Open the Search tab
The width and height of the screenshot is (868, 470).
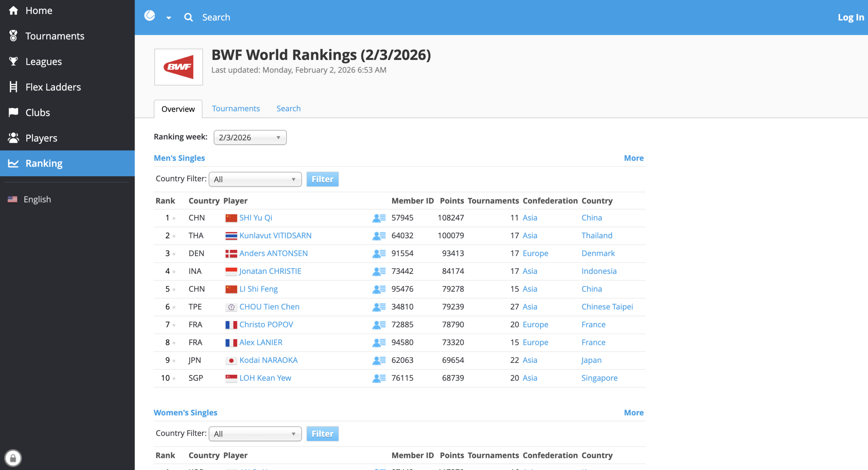click(288, 108)
